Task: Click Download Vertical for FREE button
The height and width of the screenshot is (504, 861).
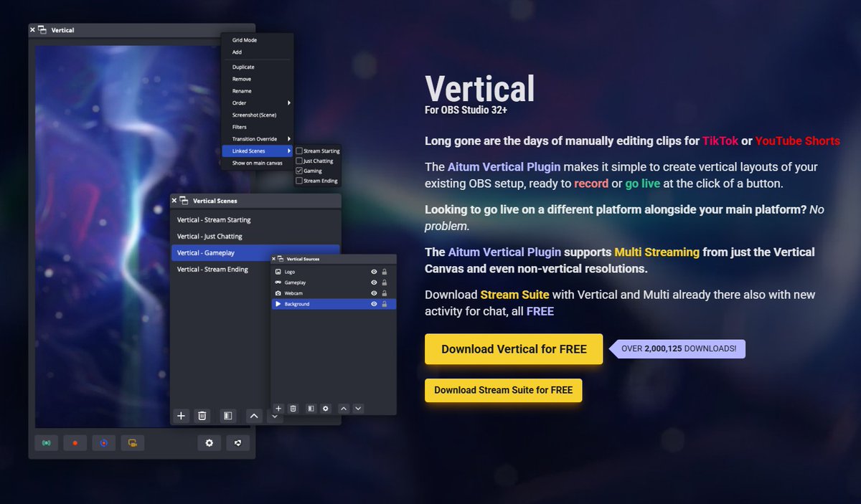Action: pyautogui.click(x=514, y=349)
